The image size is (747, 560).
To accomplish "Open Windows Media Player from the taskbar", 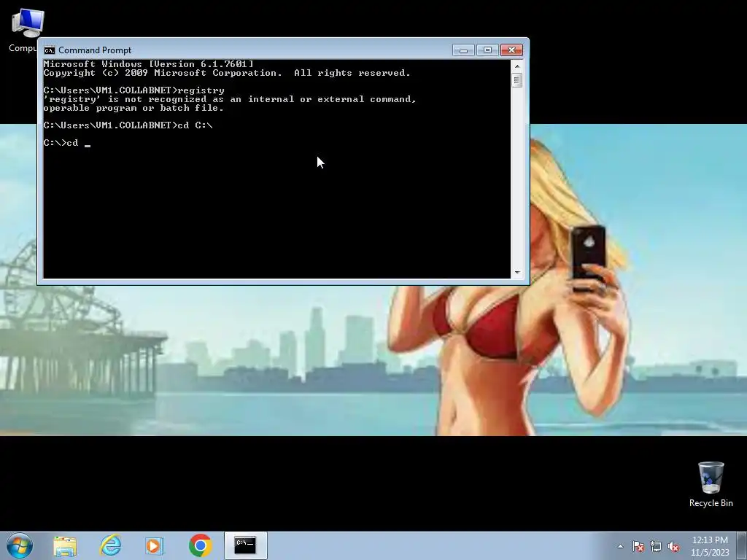I will pyautogui.click(x=155, y=545).
